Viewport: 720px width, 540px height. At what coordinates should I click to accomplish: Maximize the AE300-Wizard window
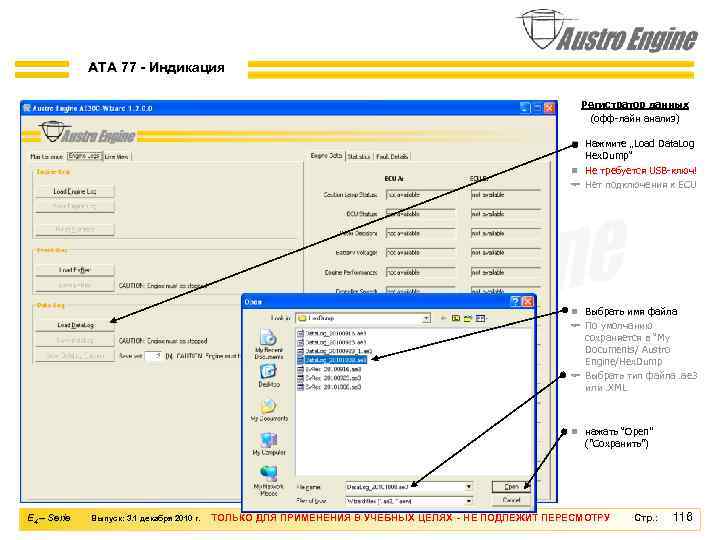click(x=537, y=108)
